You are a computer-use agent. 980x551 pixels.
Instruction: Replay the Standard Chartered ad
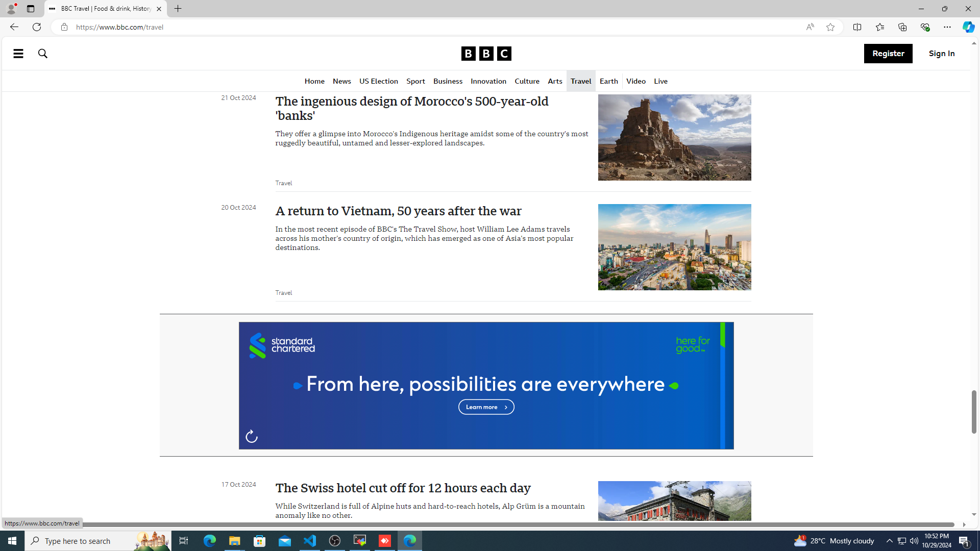[x=251, y=437]
